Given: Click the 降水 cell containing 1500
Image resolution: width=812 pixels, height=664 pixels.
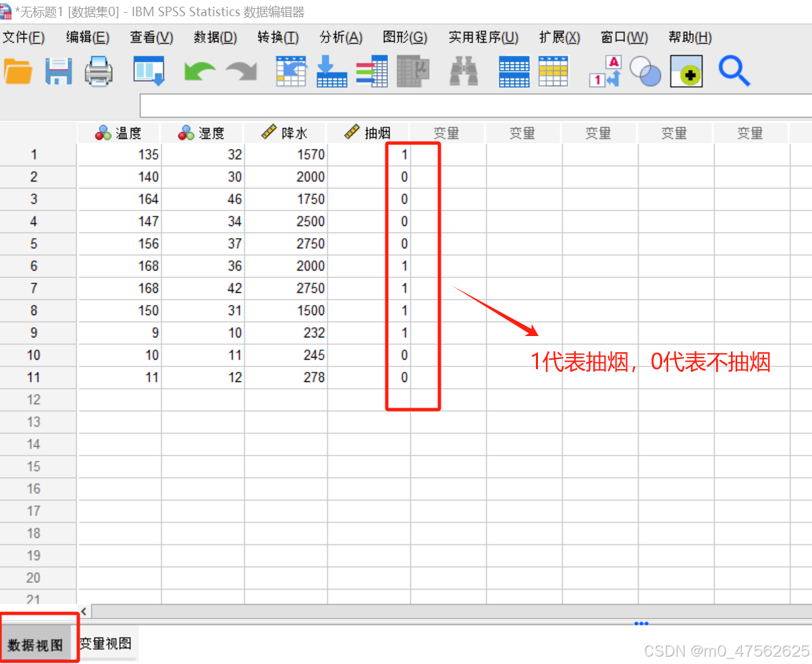Looking at the screenshot, I should pyautogui.click(x=286, y=310).
